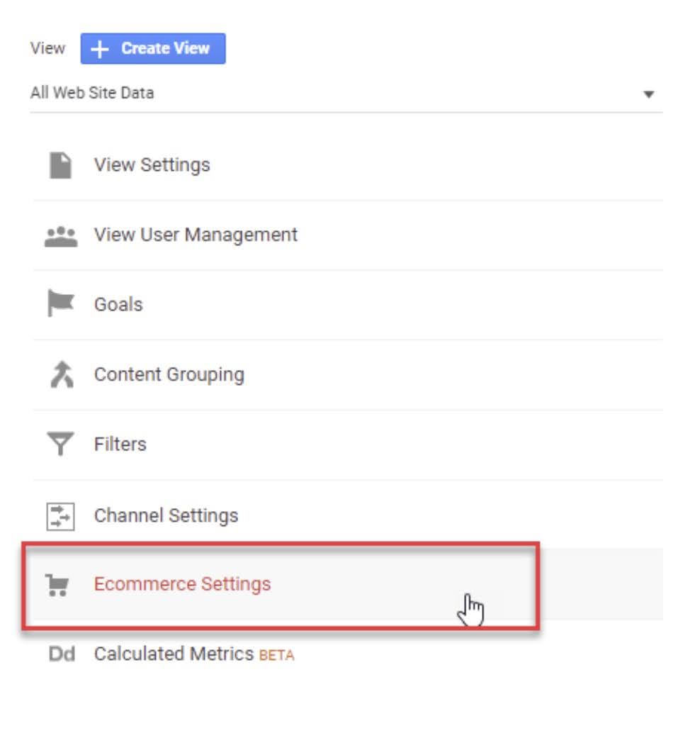Click the Filters funnel icon
Image resolution: width=700 pixels, height=733 pixels.
[x=60, y=443]
